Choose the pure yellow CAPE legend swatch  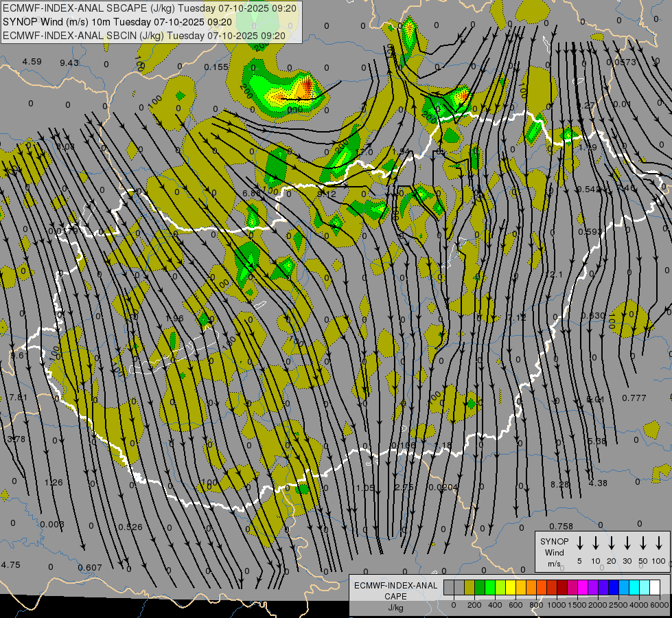coord(511,588)
